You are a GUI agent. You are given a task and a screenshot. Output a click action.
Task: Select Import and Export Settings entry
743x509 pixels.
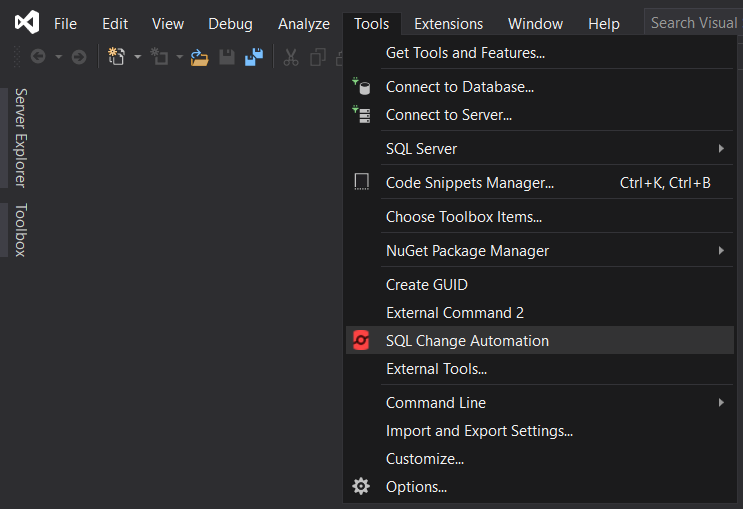(479, 431)
